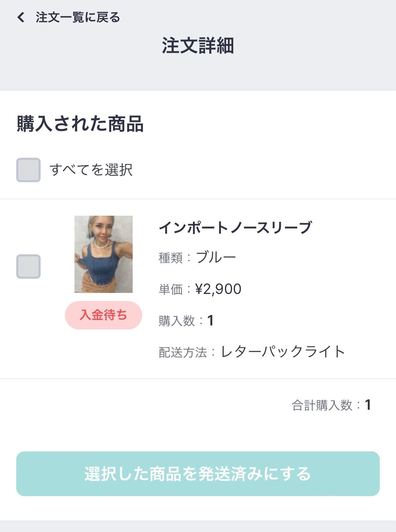
Task: Open the インポートノースリーブ product title
Action: (235, 228)
